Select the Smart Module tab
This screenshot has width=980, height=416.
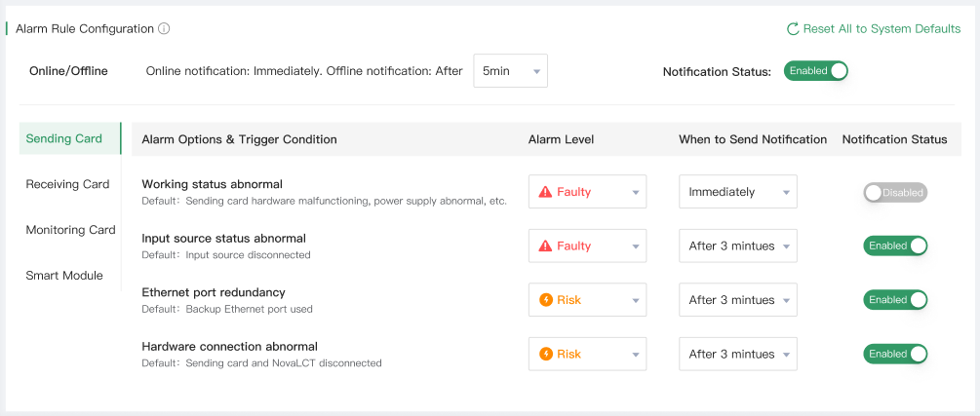tap(64, 276)
